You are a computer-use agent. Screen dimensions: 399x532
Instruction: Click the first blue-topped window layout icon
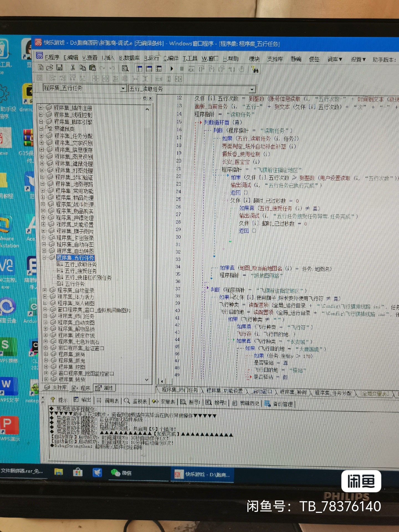(140, 68)
